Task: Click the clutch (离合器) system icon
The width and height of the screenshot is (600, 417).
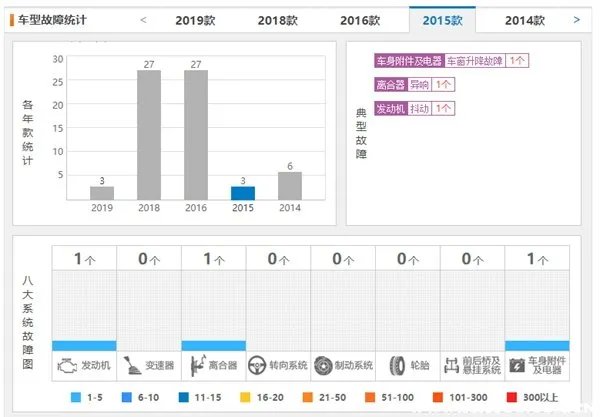Action: click(195, 365)
